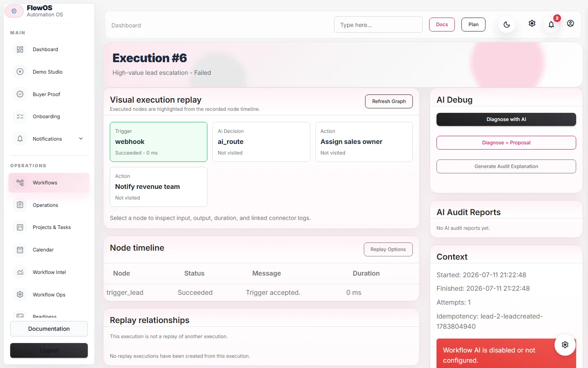Click the Finished timestamp in Context

483,289
